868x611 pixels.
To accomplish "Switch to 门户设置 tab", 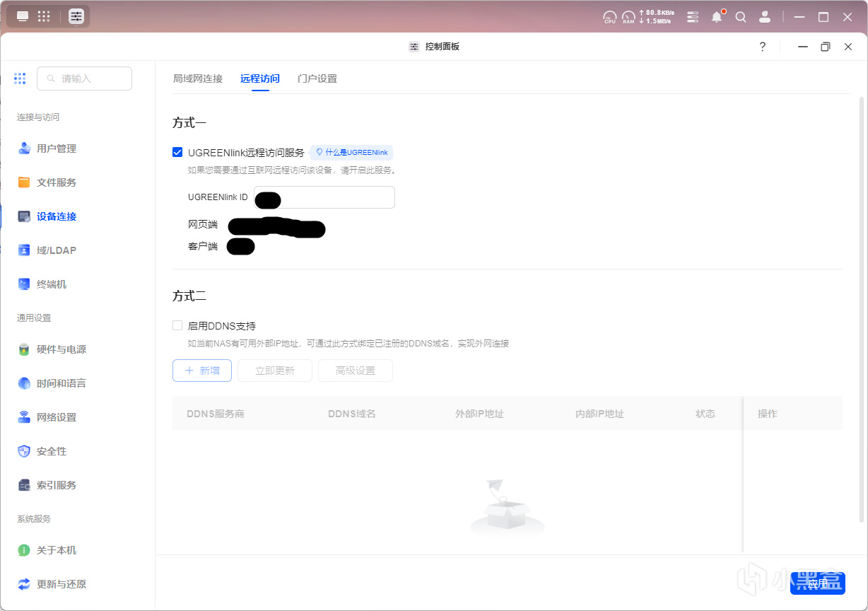I will [317, 78].
